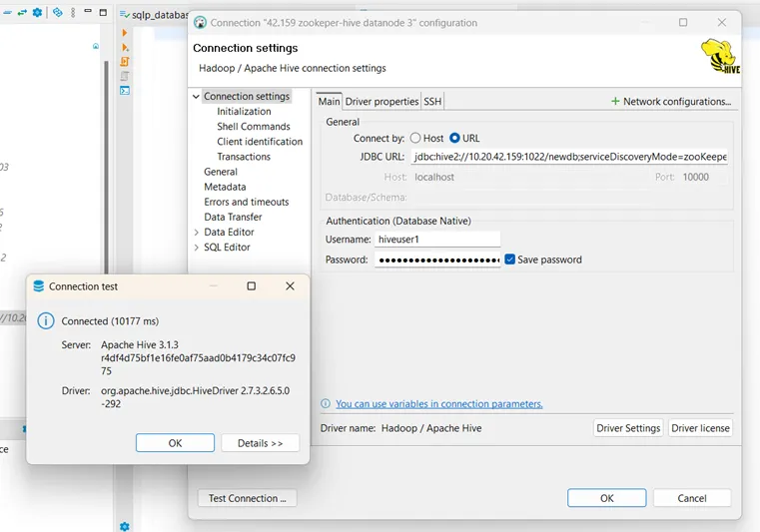The image size is (760, 532).
Task: Click gear icon at bottom of editor
Action: [125, 526]
